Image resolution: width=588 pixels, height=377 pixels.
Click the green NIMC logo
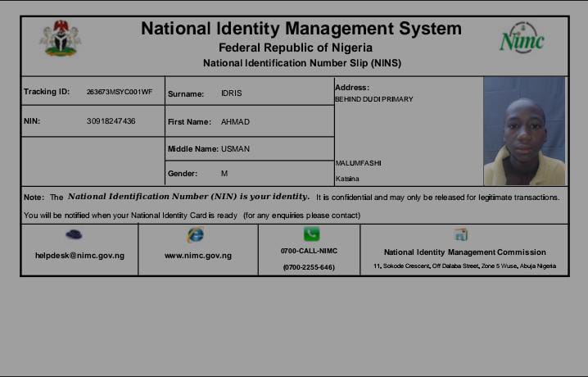[x=522, y=38]
